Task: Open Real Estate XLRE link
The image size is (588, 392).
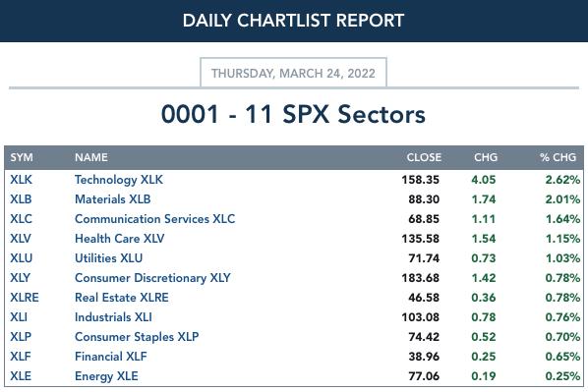Action: (122, 298)
